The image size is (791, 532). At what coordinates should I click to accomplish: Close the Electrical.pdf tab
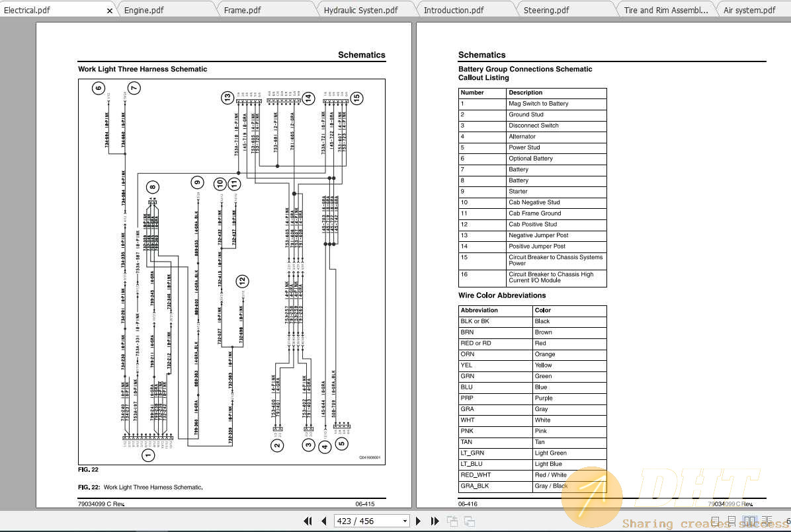pos(110,11)
